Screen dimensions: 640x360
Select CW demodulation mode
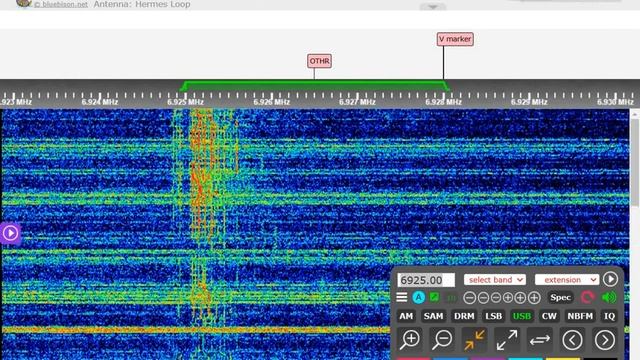(549, 316)
